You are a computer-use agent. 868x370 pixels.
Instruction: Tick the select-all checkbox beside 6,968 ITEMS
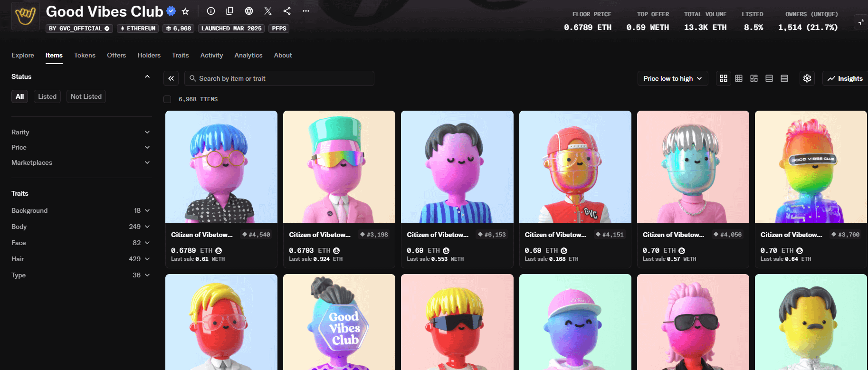coord(167,99)
